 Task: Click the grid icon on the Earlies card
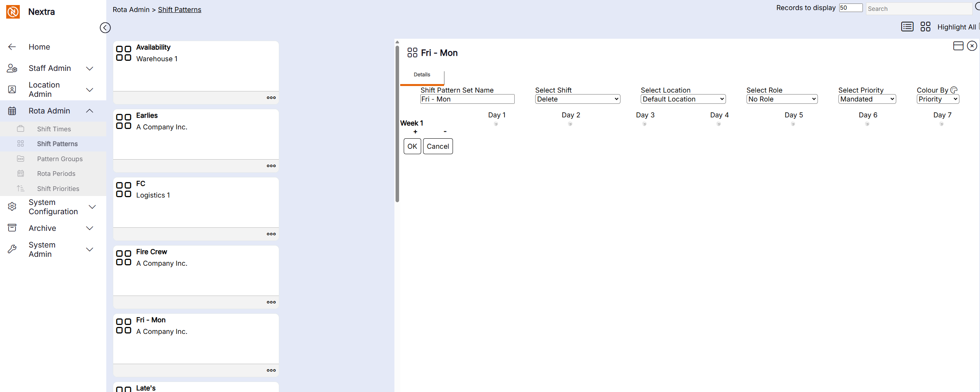tap(124, 121)
